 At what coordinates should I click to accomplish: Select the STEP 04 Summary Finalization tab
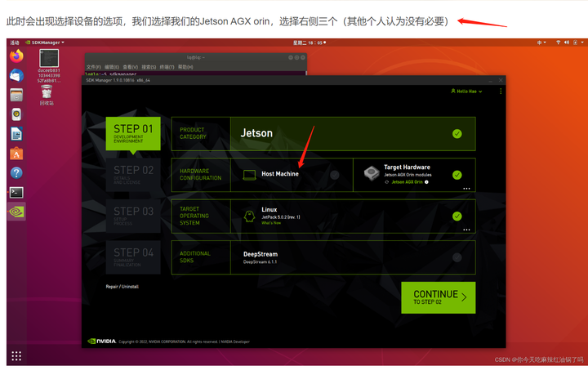133,257
